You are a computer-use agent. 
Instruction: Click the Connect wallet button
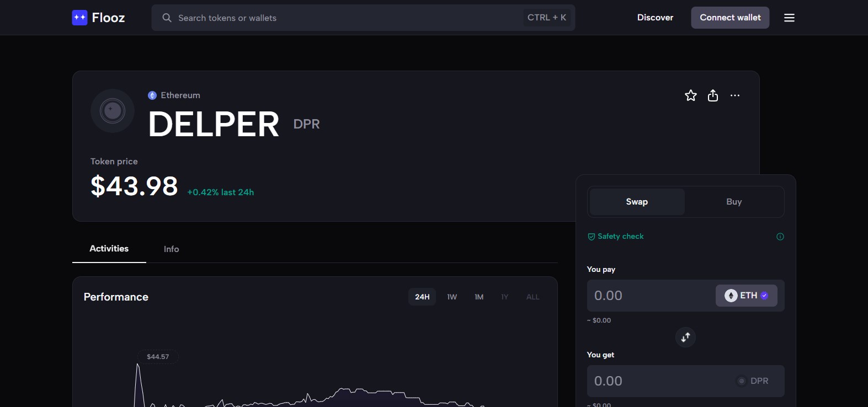click(729, 18)
